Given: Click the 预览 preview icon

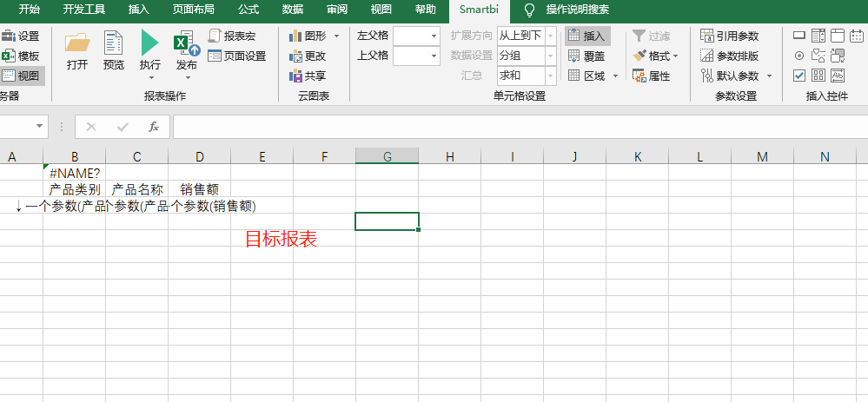Looking at the screenshot, I should (114, 43).
